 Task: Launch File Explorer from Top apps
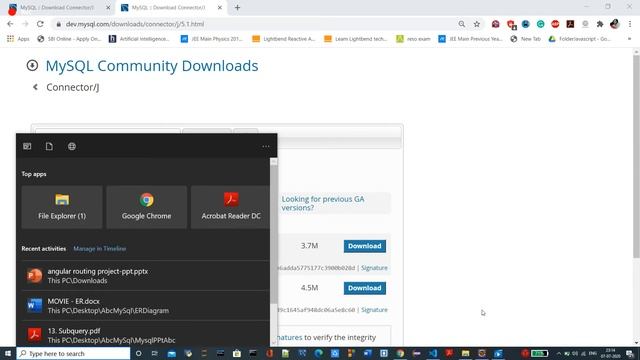point(62,207)
